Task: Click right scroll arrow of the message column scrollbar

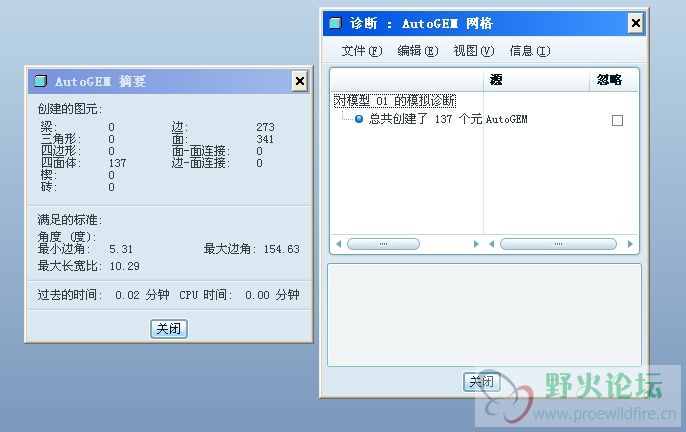Action: (476, 244)
